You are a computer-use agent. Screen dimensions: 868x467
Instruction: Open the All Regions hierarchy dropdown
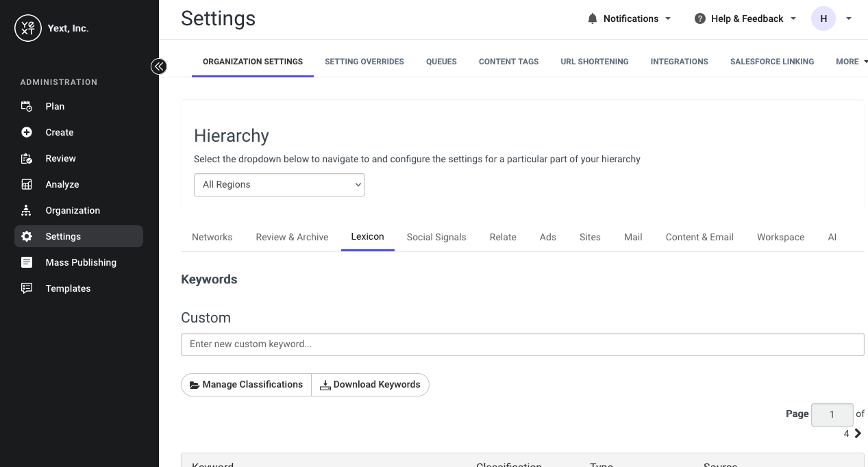click(x=280, y=185)
